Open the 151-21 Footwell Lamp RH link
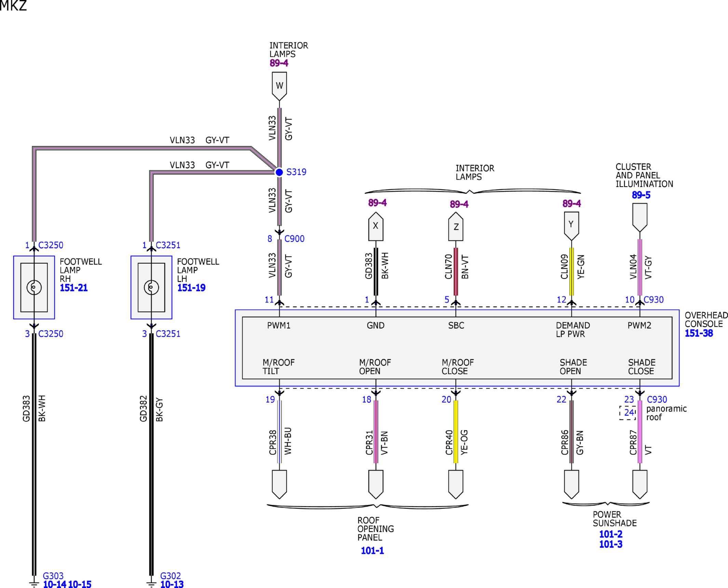The height and width of the screenshot is (588, 728). pyautogui.click(x=74, y=288)
